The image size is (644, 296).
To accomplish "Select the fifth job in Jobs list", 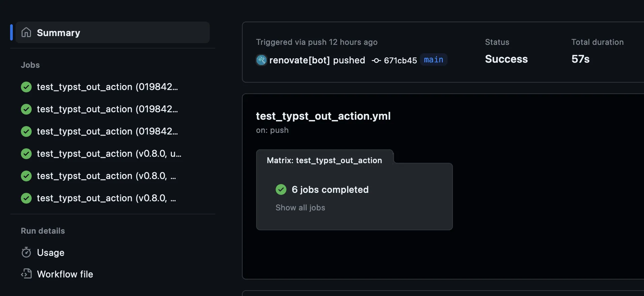I will (106, 176).
